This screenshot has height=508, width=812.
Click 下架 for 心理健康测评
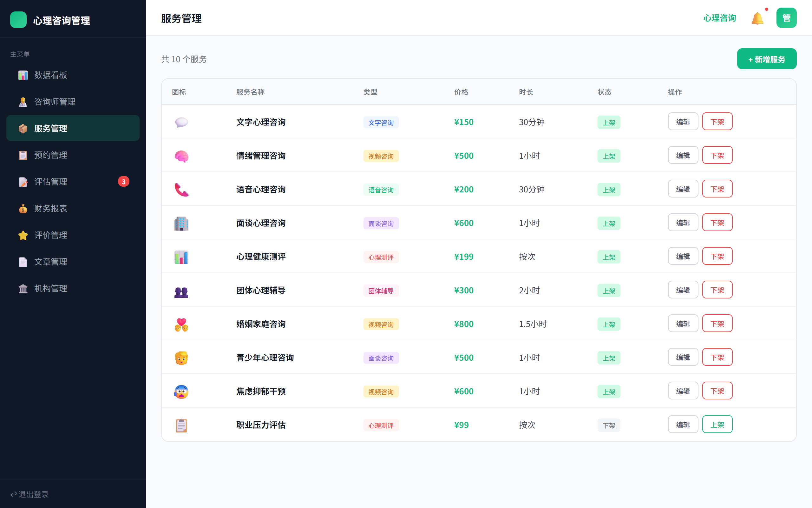(x=717, y=256)
